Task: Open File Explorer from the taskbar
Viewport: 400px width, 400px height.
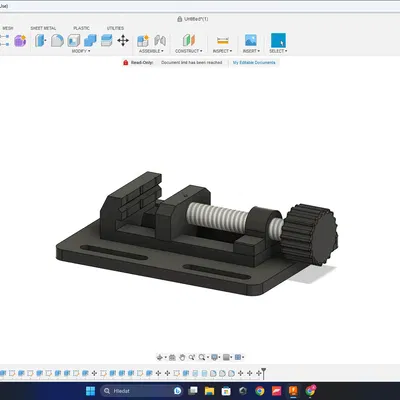Action: coord(209,391)
